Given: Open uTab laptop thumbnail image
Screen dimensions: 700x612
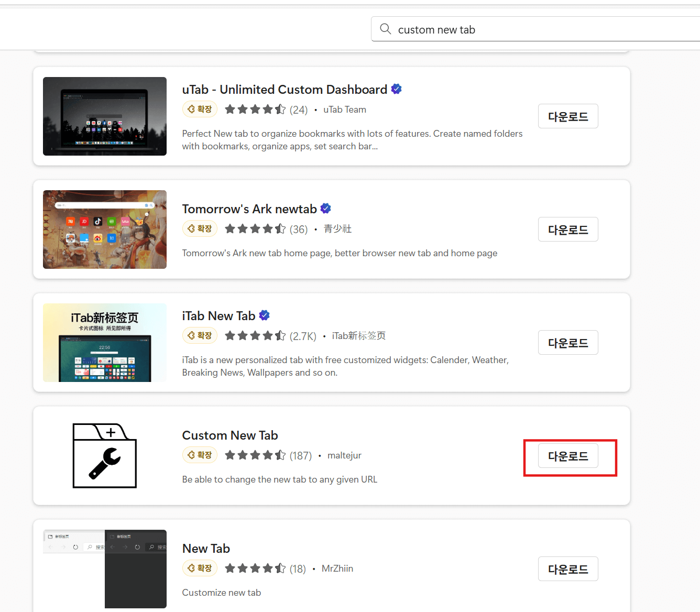Looking at the screenshot, I should coord(105,116).
